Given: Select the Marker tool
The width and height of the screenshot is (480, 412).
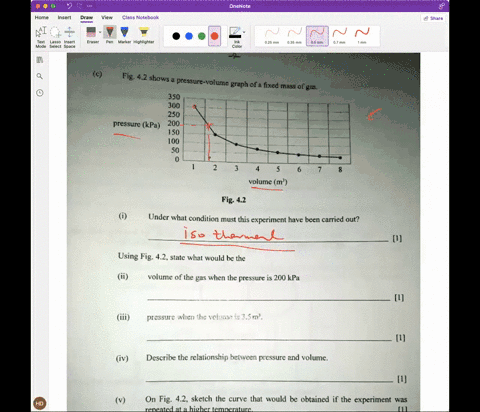Looking at the screenshot, I should point(124,35).
